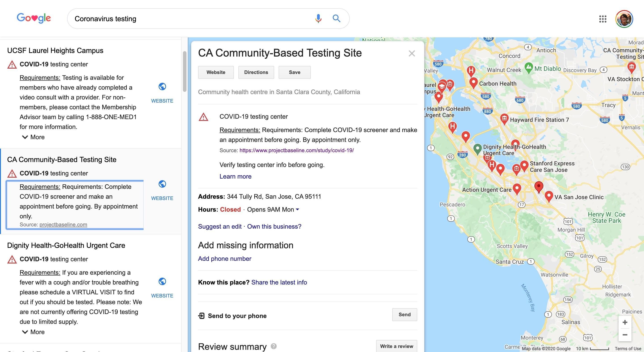The height and width of the screenshot is (352, 644).
Task: Zoom in on the map with plus
Action: (625, 322)
